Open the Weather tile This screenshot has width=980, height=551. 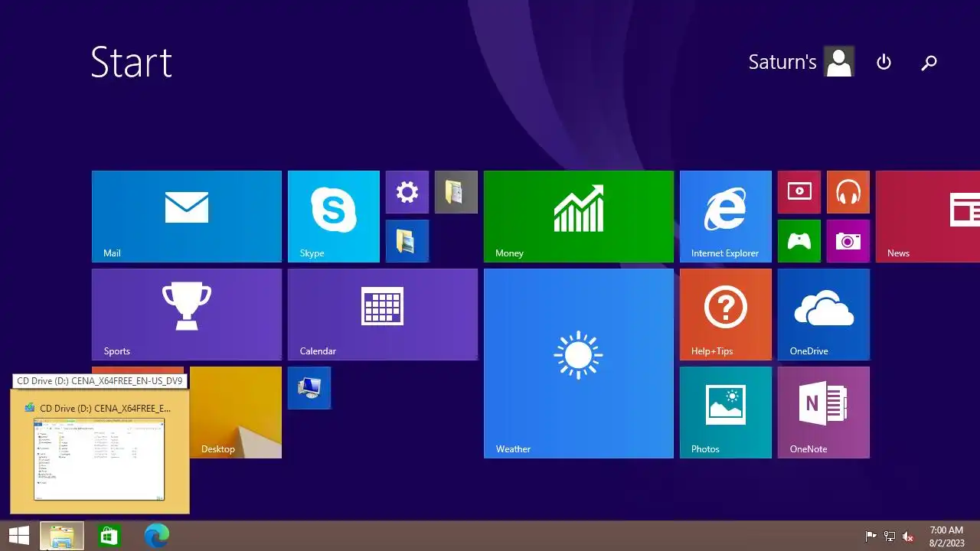pos(579,364)
